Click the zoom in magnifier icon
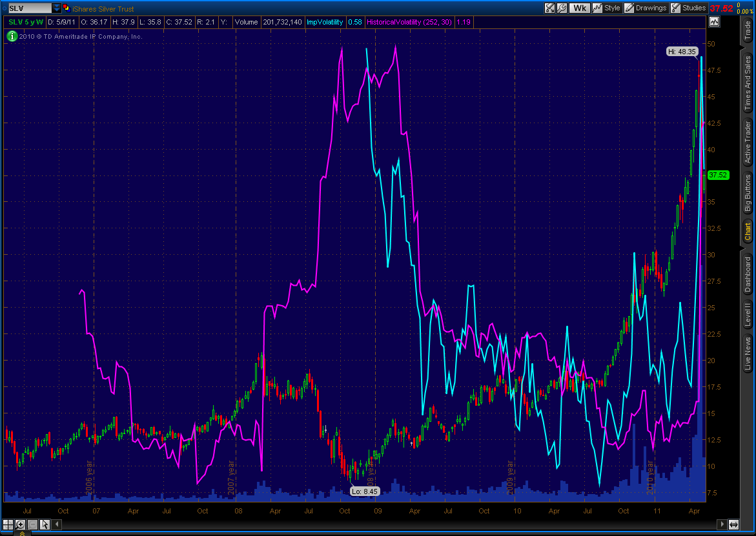The height and width of the screenshot is (536, 756). [20, 524]
